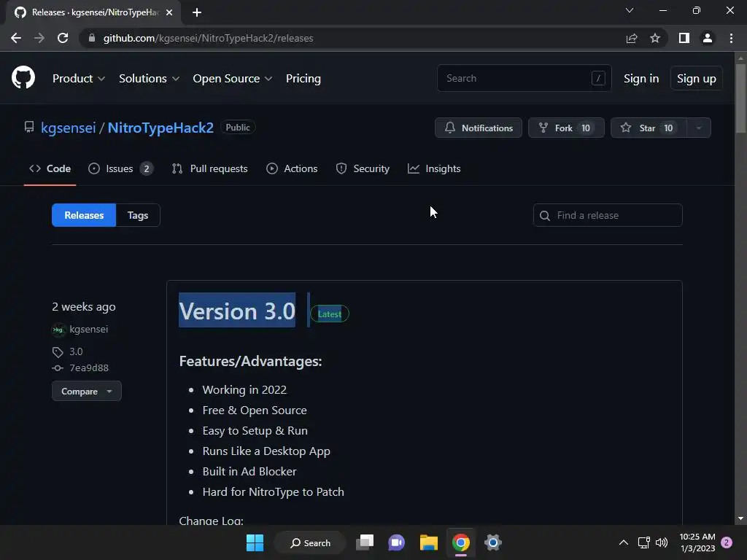Open the kgsensei owner profile link
The width and height of the screenshot is (747, 560).
click(x=69, y=128)
